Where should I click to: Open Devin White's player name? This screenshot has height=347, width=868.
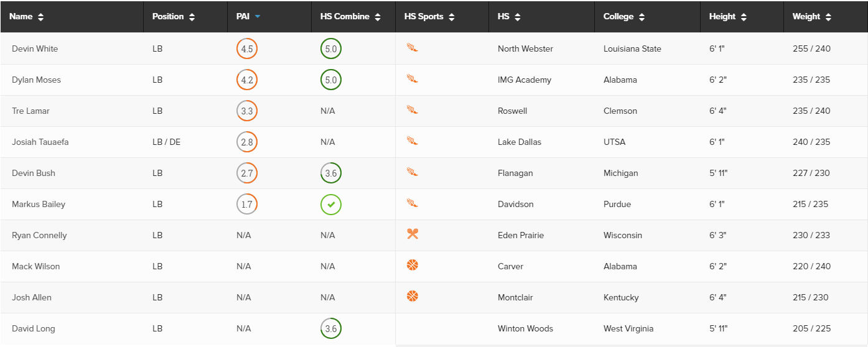click(x=35, y=49)
